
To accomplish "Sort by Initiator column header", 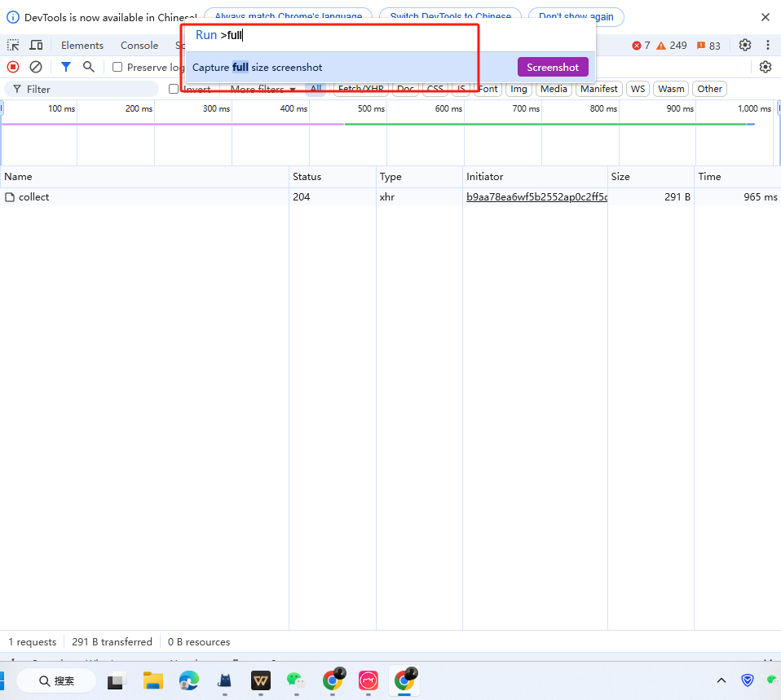I will coord(535,177).
